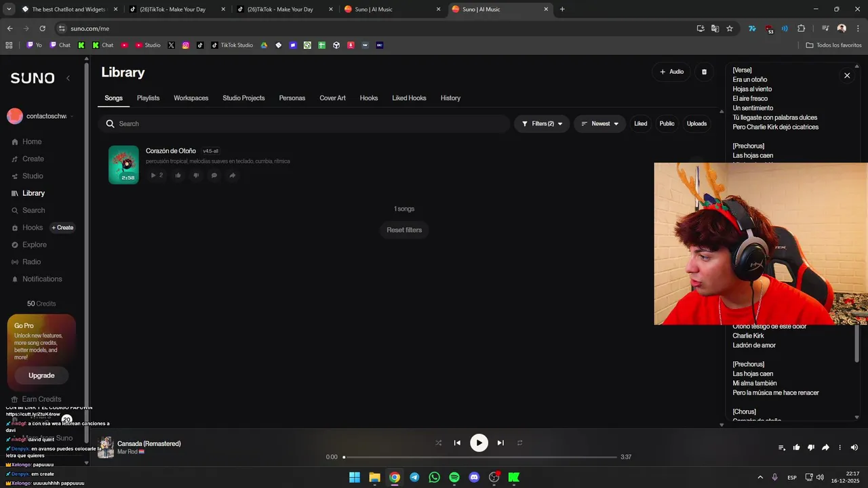Open the tab search dropdown in Chrome

(9, 9)
